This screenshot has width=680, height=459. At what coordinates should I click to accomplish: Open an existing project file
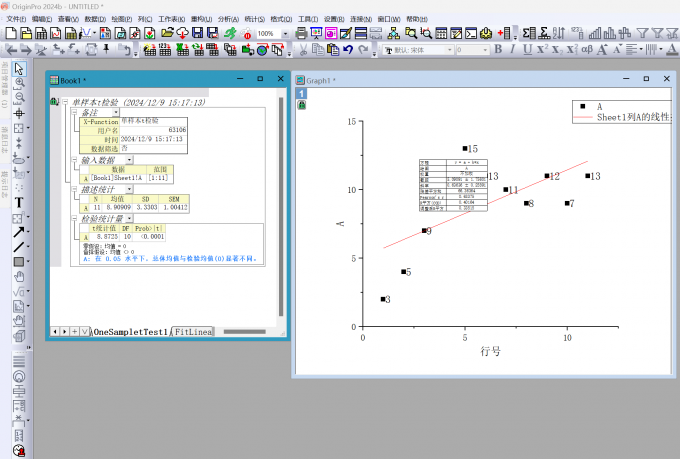click(x=167, y=33)
